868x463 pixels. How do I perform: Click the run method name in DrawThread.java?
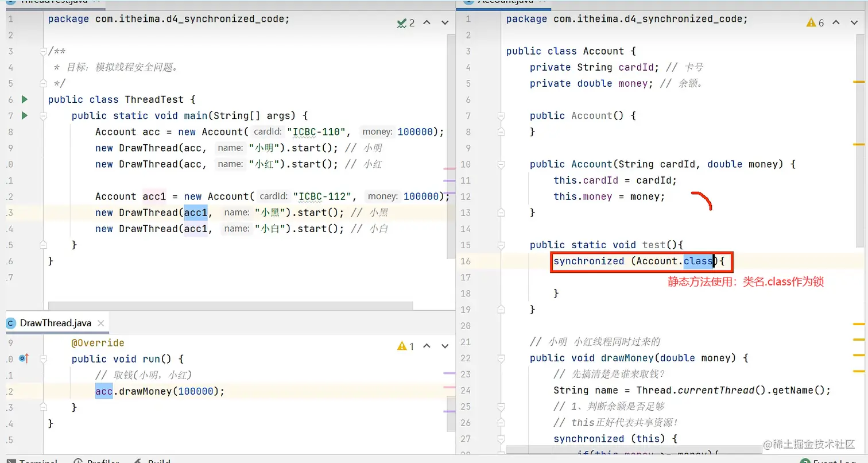coord(152,359)
